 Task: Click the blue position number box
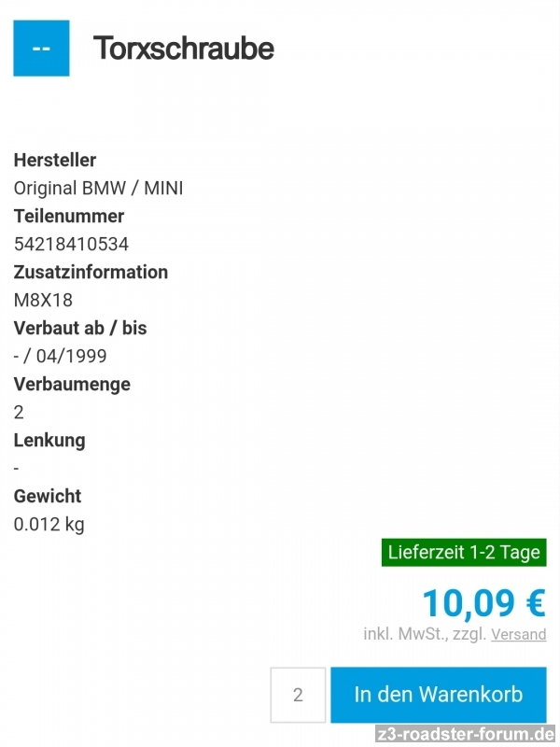click(x=41, y=48)
